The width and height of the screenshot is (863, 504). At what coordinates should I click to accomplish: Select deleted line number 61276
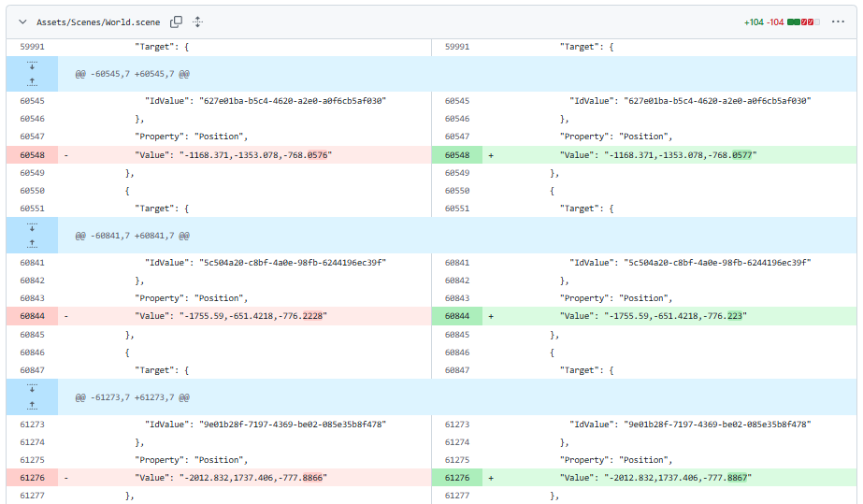click(32, 478)
